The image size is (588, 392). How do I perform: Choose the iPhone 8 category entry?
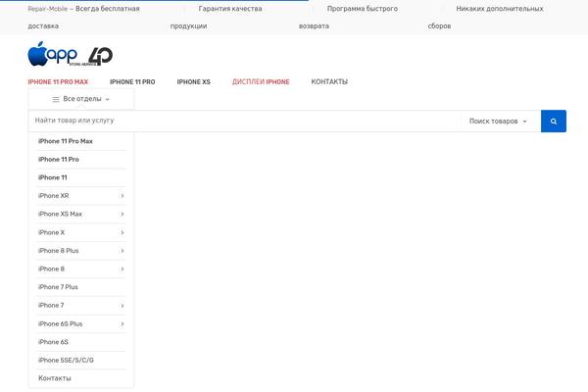(x=51, y=269)
